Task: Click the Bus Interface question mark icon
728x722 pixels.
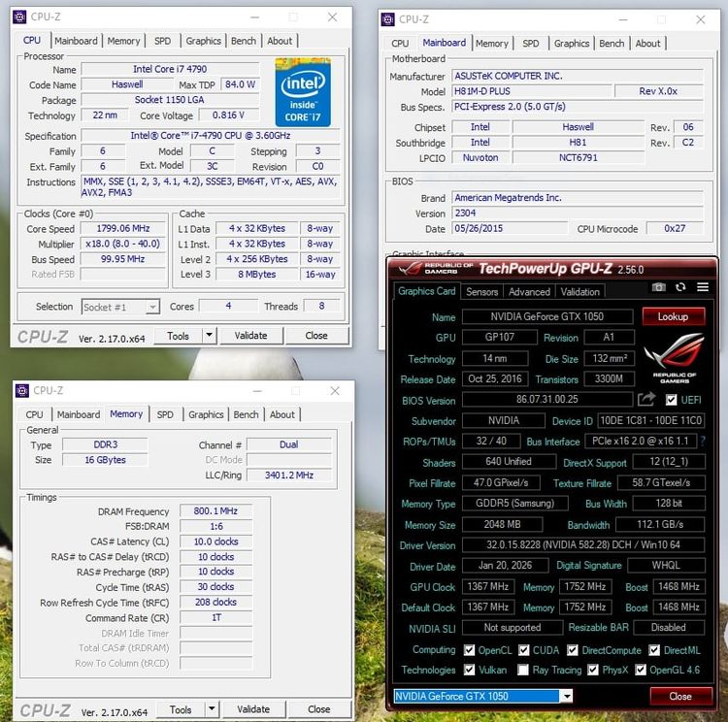Action: tap(703, 442)
